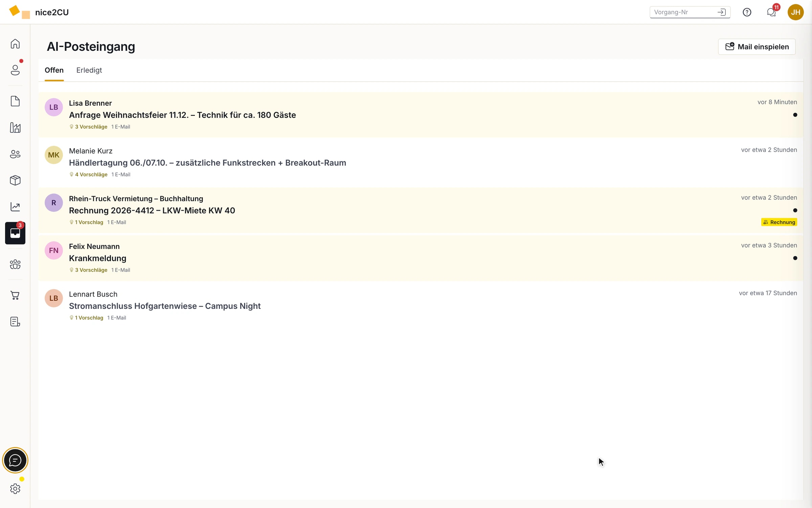
Task: Click the nice2CU logo
Action: click(39, 12)
